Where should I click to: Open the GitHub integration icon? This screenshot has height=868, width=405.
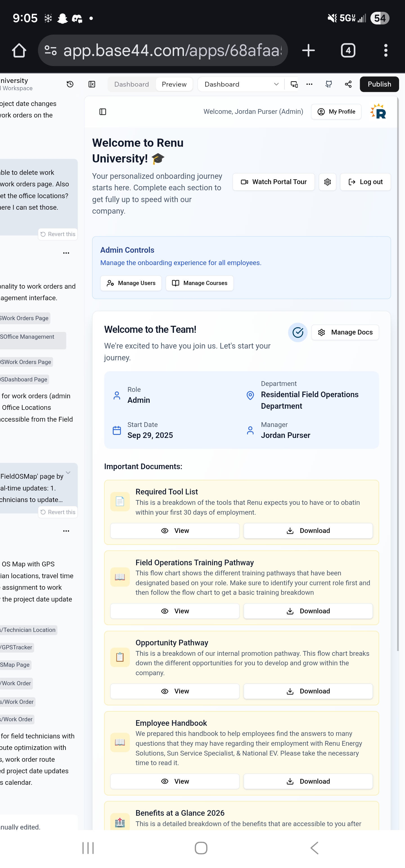[329, 84]
